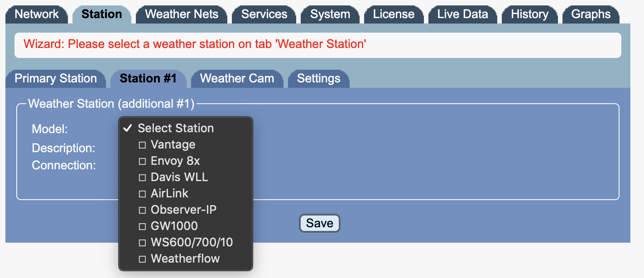Screen dimensions: 644x278
Task: Choose Weatherflow station model
Action: [185, 259]
